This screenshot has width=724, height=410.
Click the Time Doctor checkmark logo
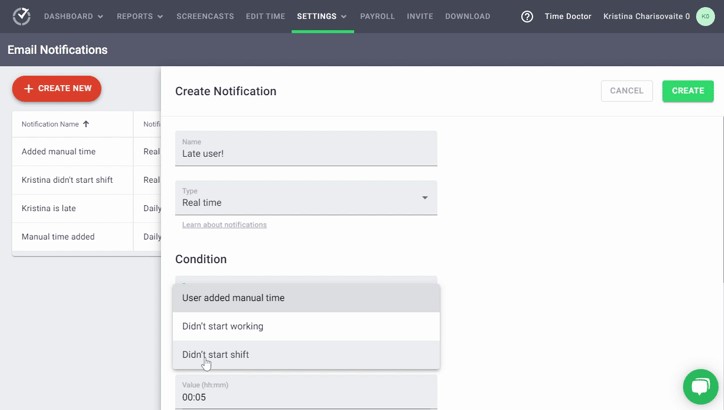tap(21, 17)
